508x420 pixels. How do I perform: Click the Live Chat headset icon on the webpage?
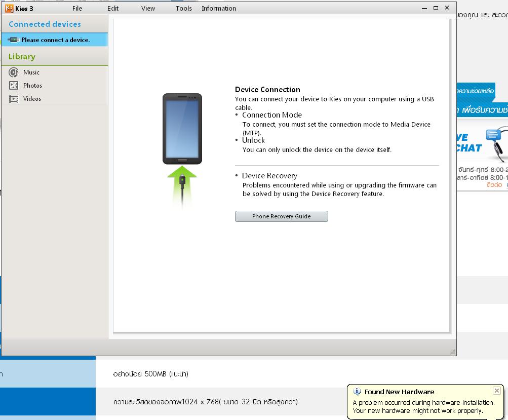[496, 143]
